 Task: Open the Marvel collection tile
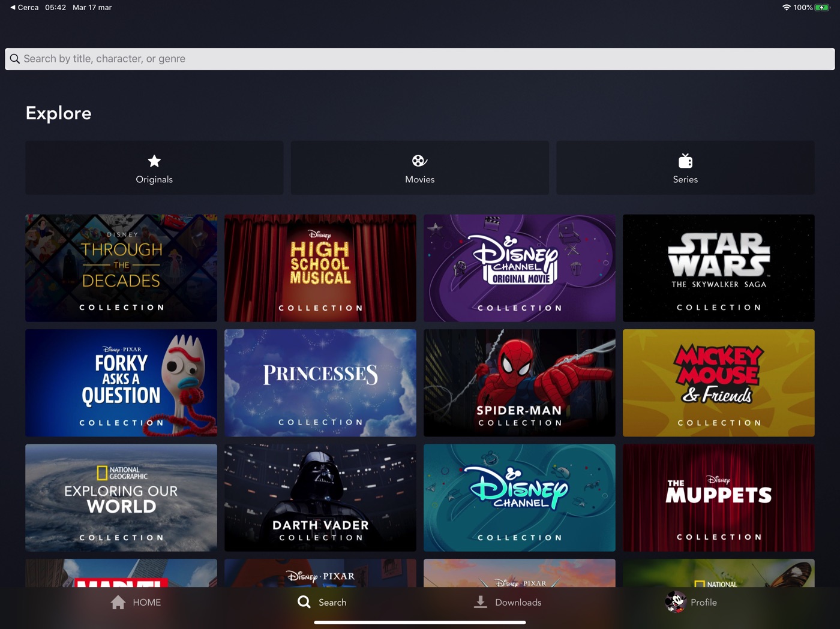coord(121,573)
